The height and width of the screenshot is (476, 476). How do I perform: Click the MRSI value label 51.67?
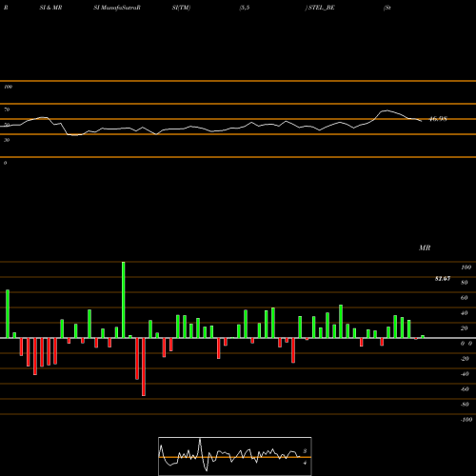[443, 279]
